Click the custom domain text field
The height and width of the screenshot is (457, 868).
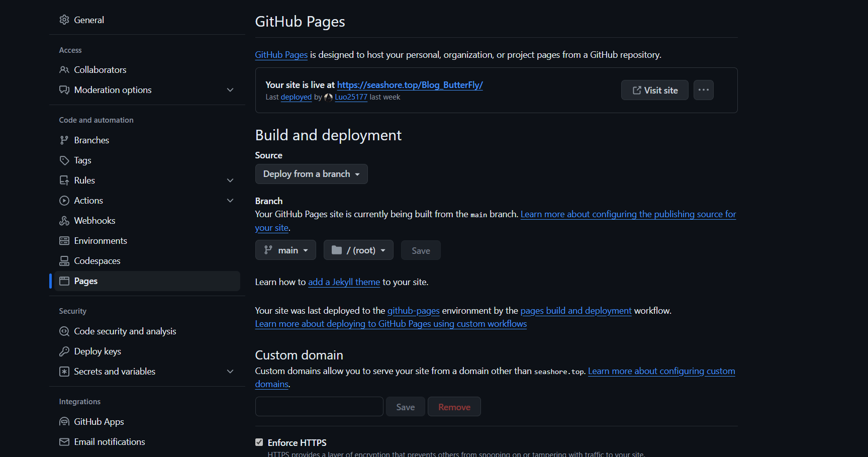[x=319, y=407]
